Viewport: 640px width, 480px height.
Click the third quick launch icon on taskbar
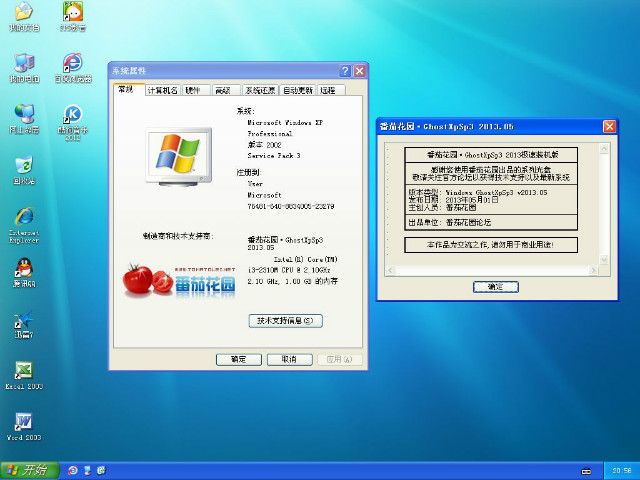(102, 471)
